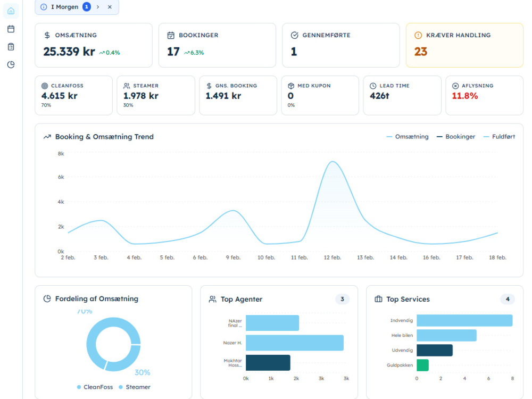This screenshot has width=532, height=399.
Task: Open the Omsætning card 25.339 kr
Action: (x=94, y=45)
